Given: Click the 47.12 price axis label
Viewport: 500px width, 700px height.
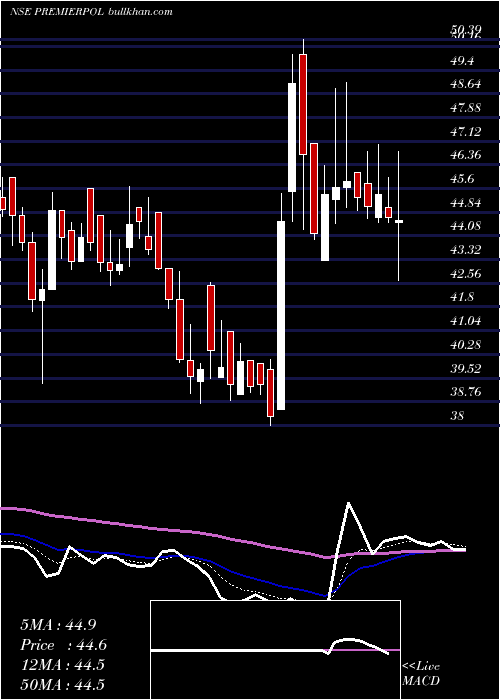Looking at the screenshot, I should click(x=466, y=132).
